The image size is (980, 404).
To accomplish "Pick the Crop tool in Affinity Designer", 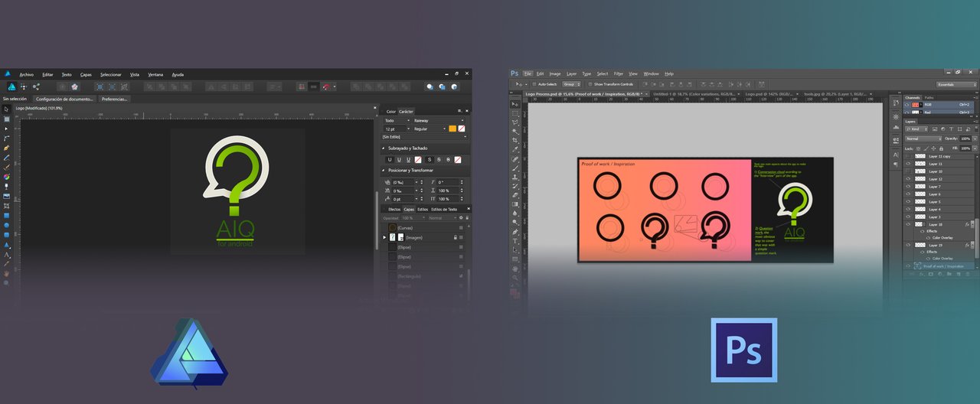I will [x=6, y=206].
